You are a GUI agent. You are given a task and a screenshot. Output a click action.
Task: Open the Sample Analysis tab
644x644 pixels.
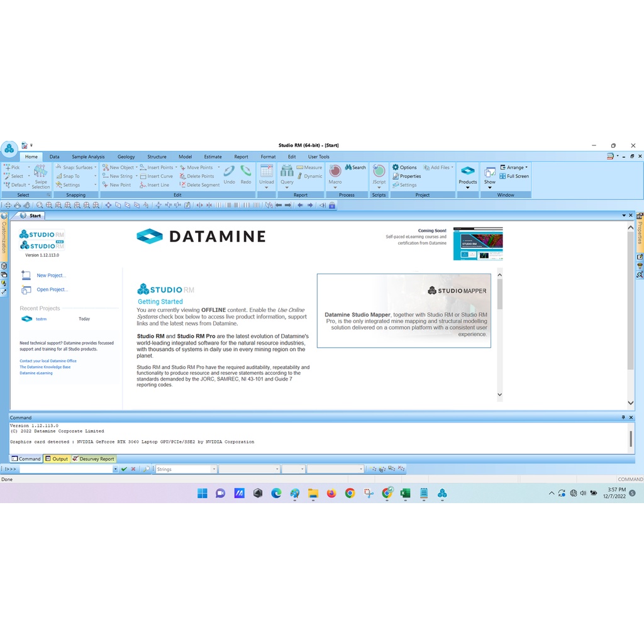tap(88, 157)
